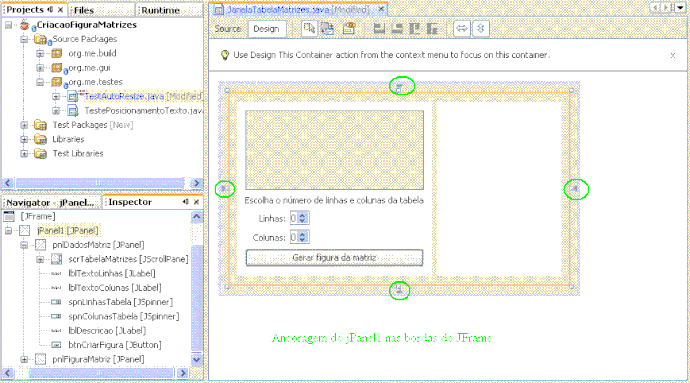This screenshot has width=690, height=383.
Task: Select the Design view button
Action: pyautogui.click(x=266, y=29)
